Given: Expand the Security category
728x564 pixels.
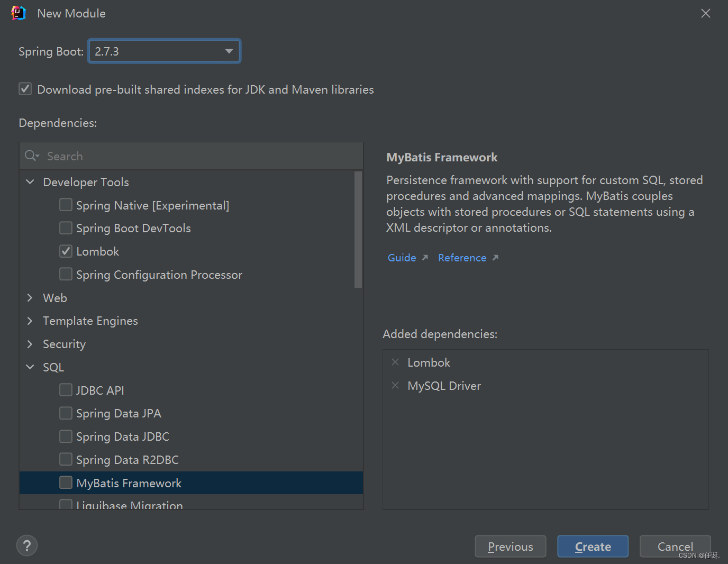Looking at the screenshot, I should pos(30,344).
